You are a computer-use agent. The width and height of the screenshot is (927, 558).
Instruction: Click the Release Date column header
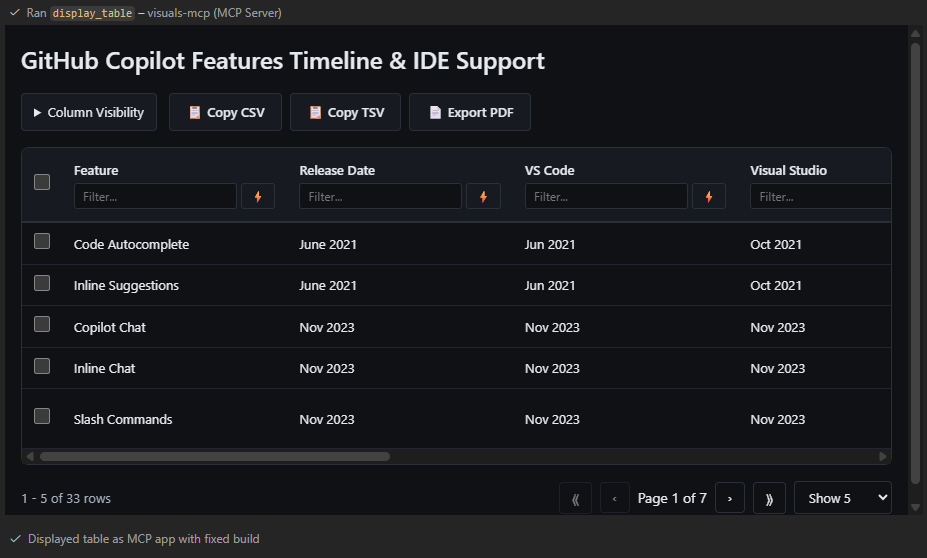(x=337, y=171)
